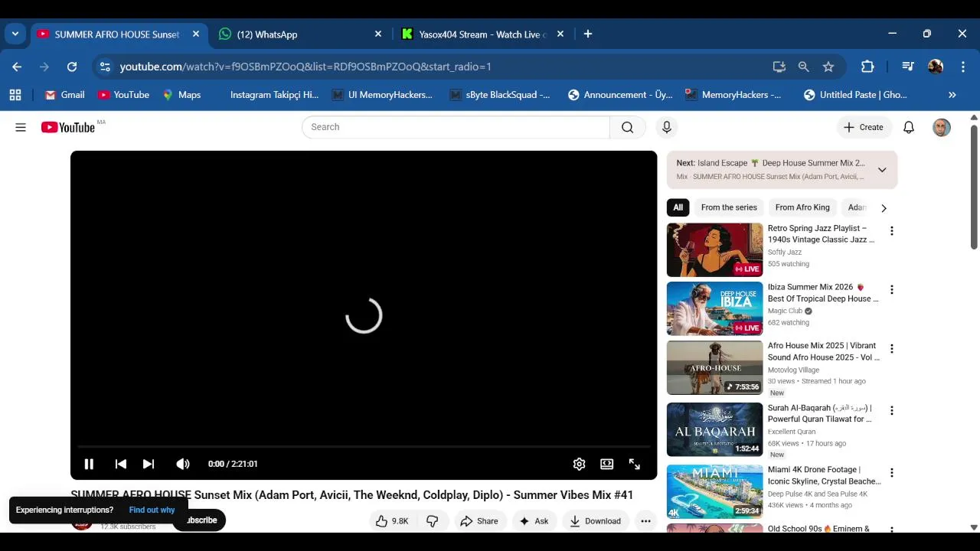Screen dimensions: 980x551
Task: Go to YouTube home via logo
Action: (x=68, y=127)
